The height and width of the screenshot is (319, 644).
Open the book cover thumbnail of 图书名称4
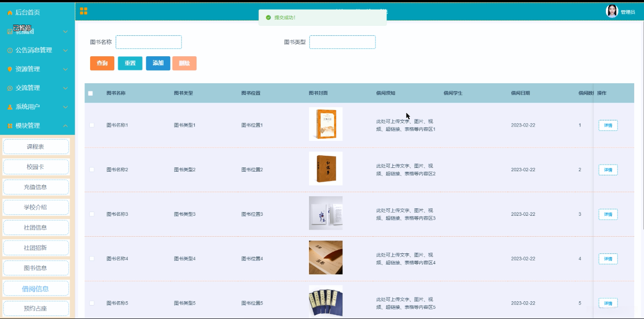pos(326,258)
